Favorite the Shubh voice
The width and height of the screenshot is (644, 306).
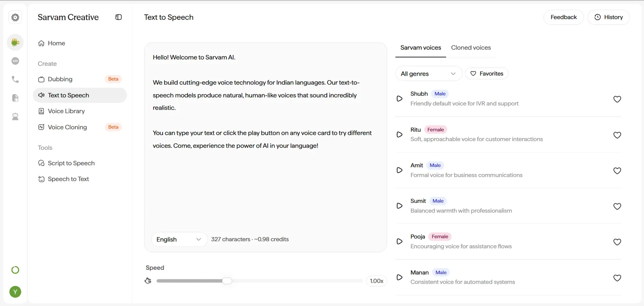(x=617, y=99)
